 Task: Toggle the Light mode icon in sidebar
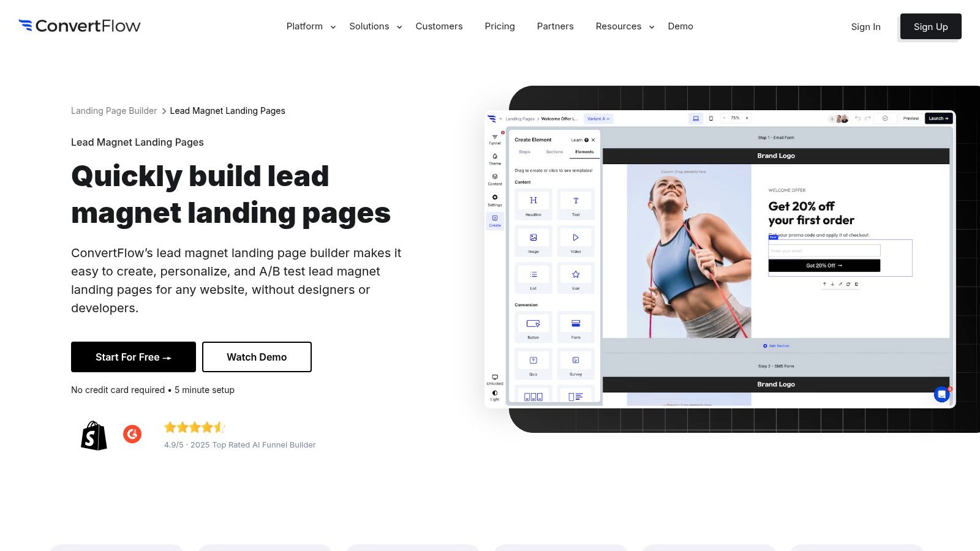495,394
